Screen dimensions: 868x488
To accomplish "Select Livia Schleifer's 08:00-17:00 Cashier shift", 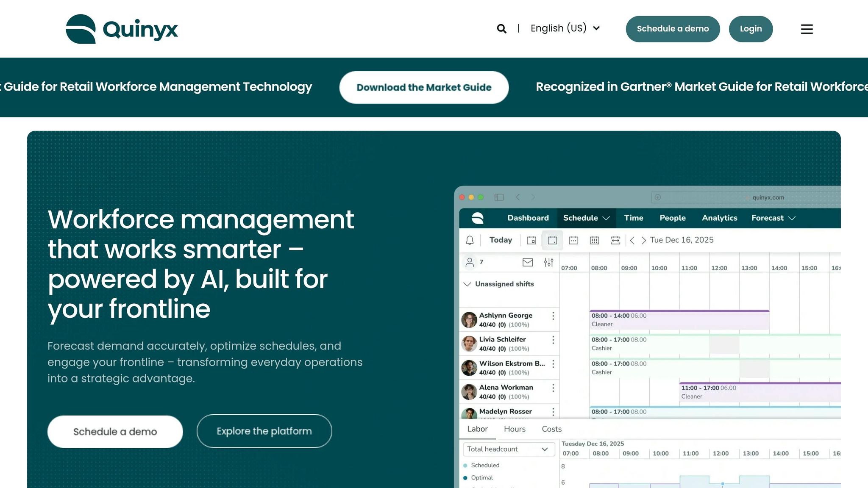I will click(715, 344).
